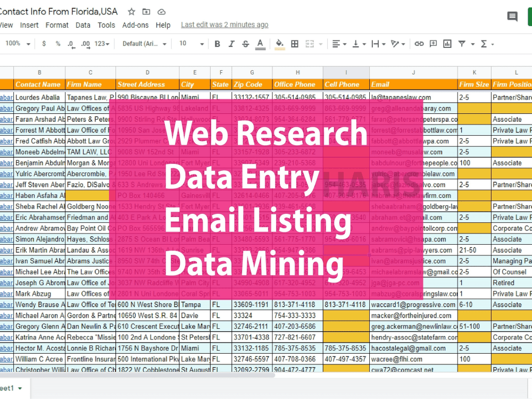Open the Data menu
This screenshot has width=532, height=399.
(84, 25)
